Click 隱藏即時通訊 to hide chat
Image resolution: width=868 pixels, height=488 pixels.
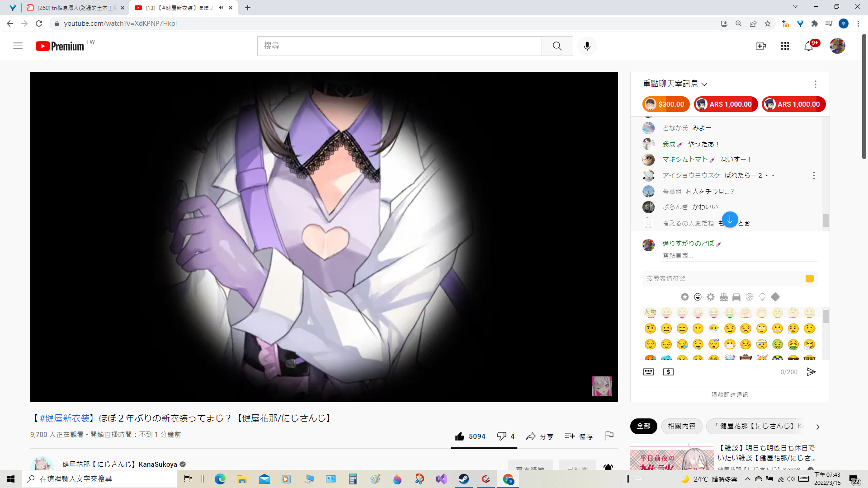pyautogui.click(x=730, y=395)
